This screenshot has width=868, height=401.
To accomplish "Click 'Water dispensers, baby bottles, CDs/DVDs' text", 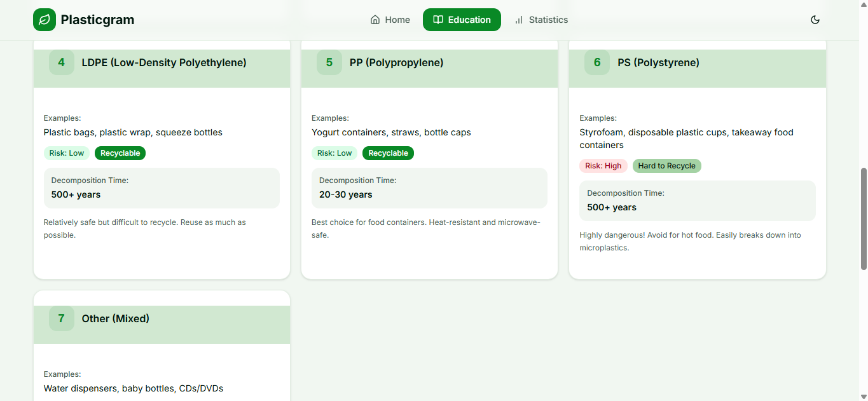I will click(x=134, y=388).
